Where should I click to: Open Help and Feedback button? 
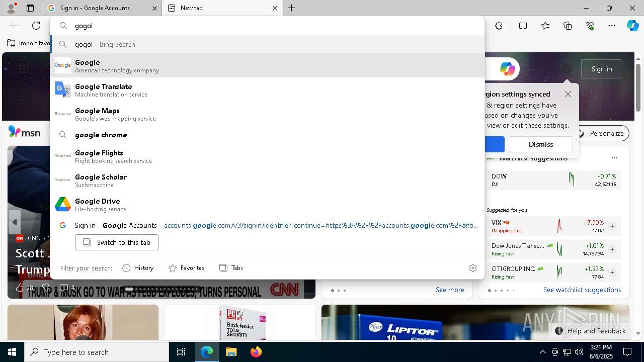590,331
